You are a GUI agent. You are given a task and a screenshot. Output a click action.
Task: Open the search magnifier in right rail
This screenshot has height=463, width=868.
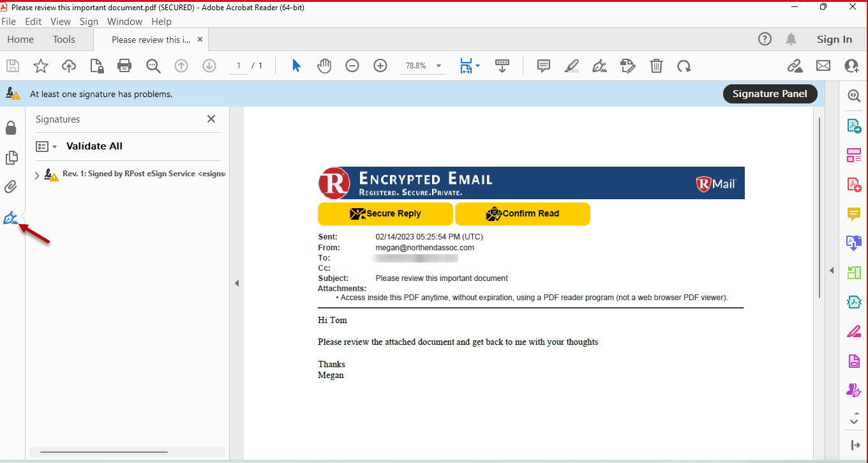(854, 96)
